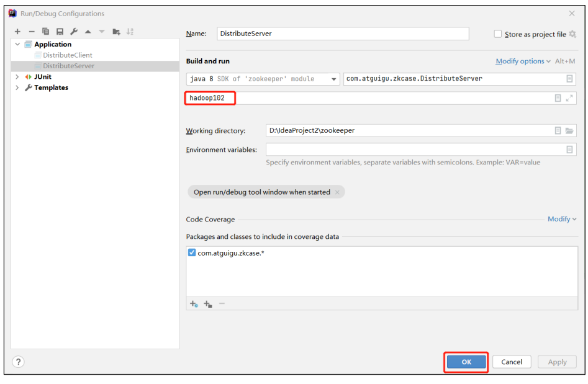Viewport: 588px width, 384px height.
Task: Click the OK button
Action: (466, 362)
